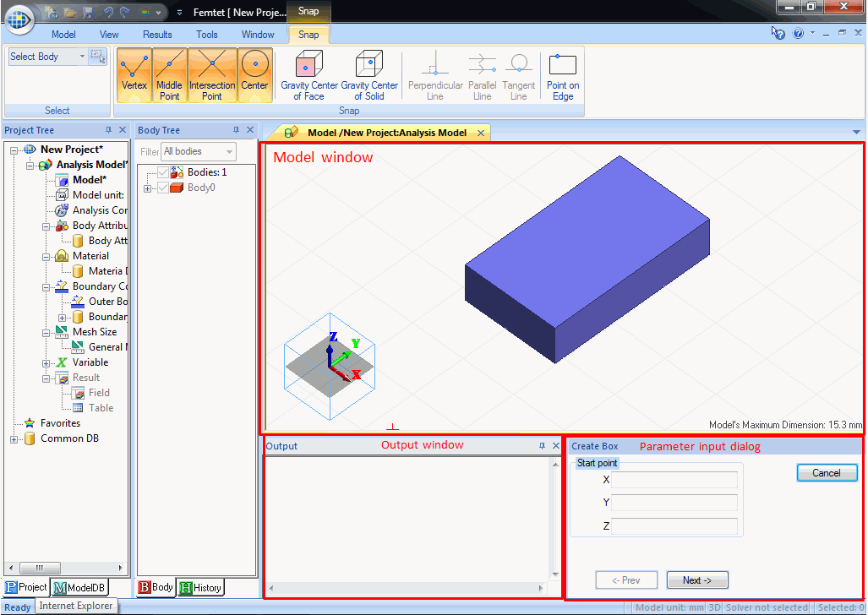This screenshot has height=615, width=868.
Task: Open the Results ribbon tab
Action: point(157,35)
